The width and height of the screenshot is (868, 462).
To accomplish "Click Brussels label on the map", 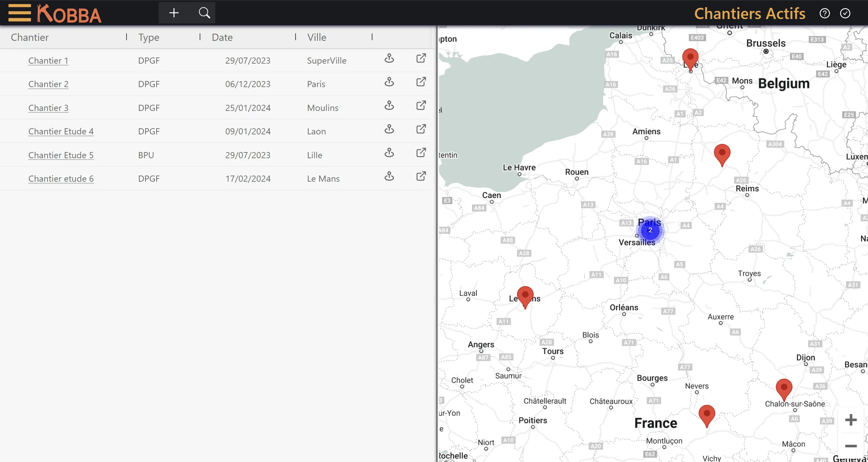I will tap(766, 43).
